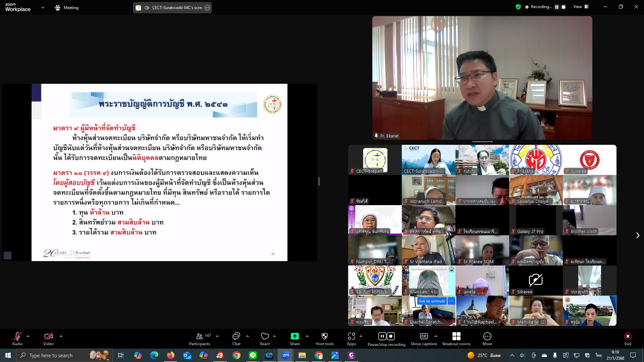Open the Zoom Workplace dropdown chevron
Screen dimensions: 644x362
43,7
